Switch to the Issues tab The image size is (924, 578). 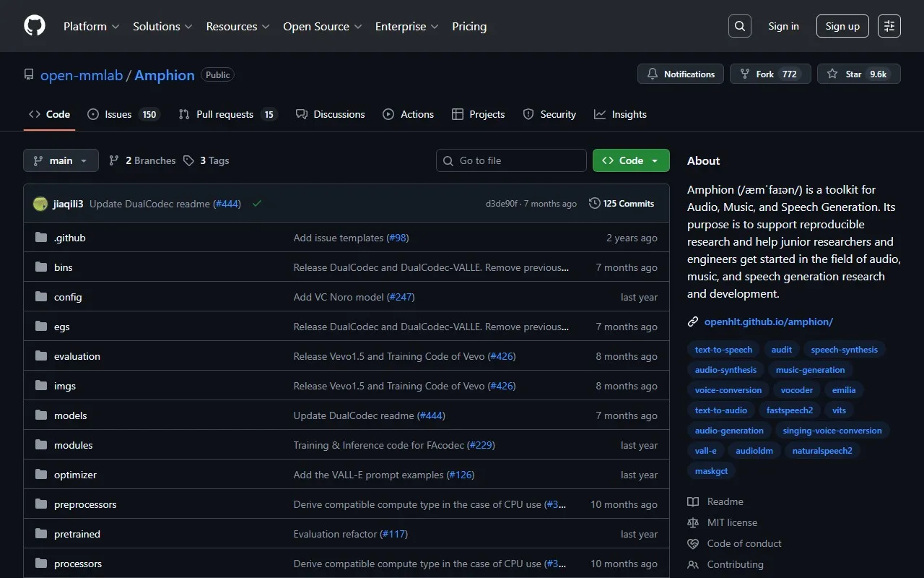[122, 114]
